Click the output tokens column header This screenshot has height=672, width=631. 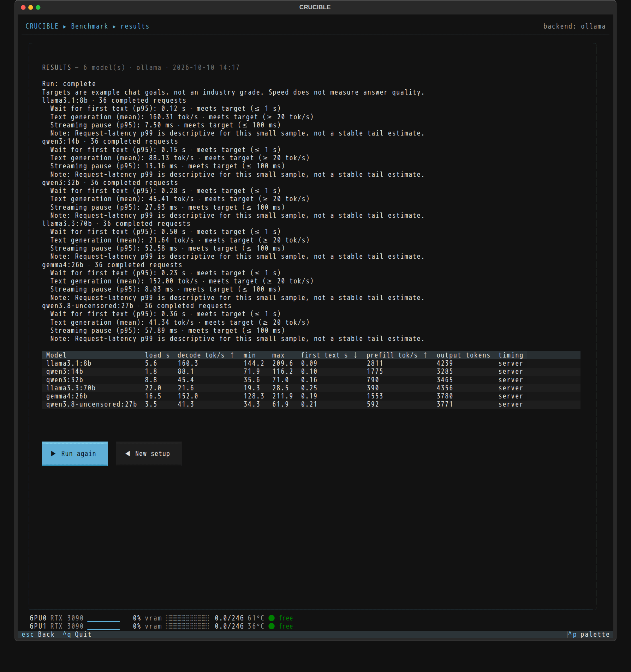coord(463,355)
